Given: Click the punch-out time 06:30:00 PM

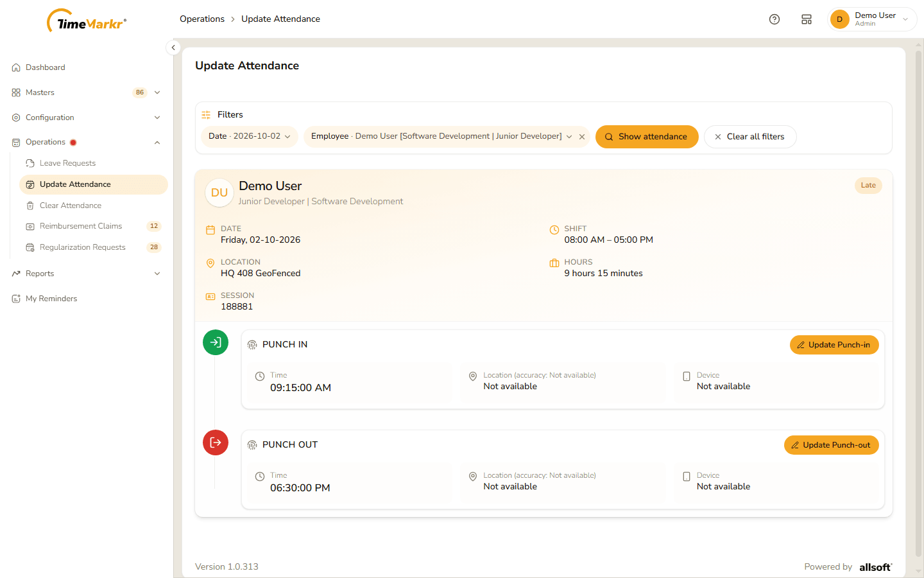Looking at the screenshot, I should coord(300,488).
